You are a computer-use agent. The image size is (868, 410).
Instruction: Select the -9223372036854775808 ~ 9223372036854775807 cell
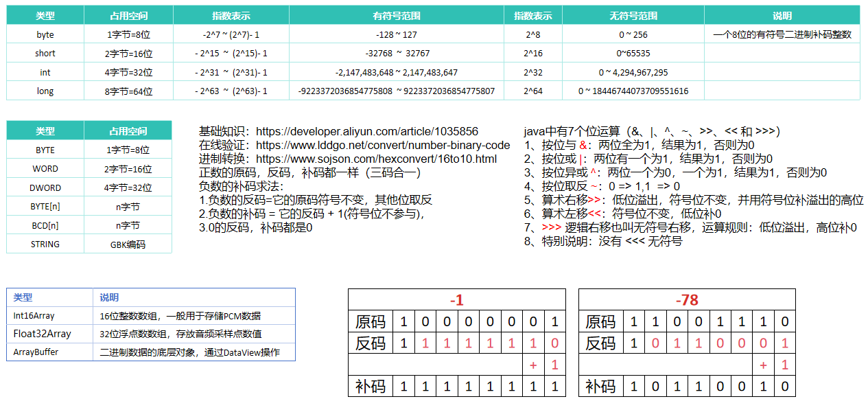point(397,91)
